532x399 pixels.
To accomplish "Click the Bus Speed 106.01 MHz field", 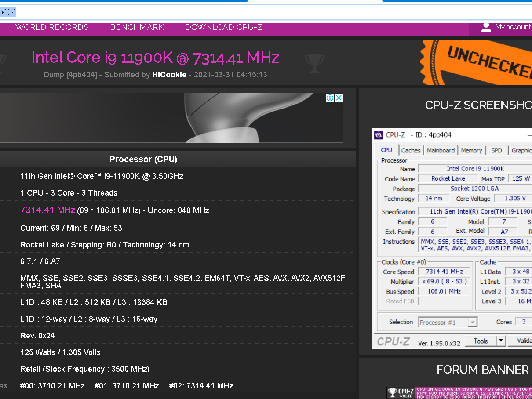I will [x=444, y=291].
